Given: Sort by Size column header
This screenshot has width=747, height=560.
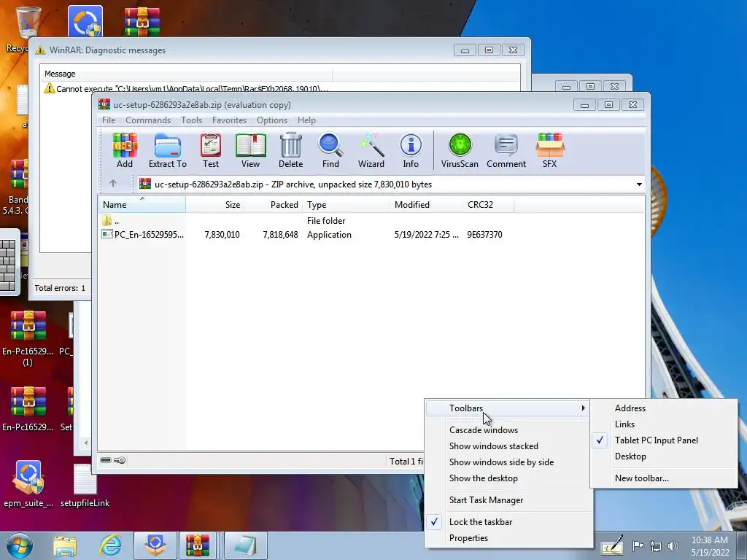Looking at the screenshot, I should [215, 205].
